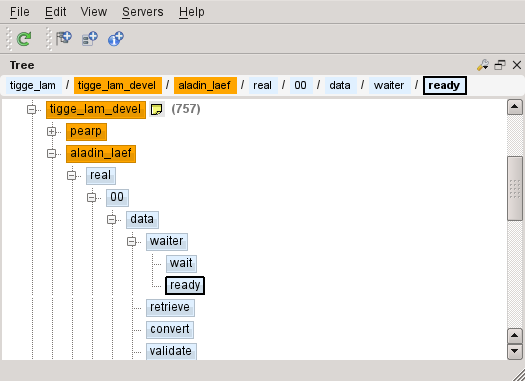Select the waiter node in the tree

click(167, 242)
